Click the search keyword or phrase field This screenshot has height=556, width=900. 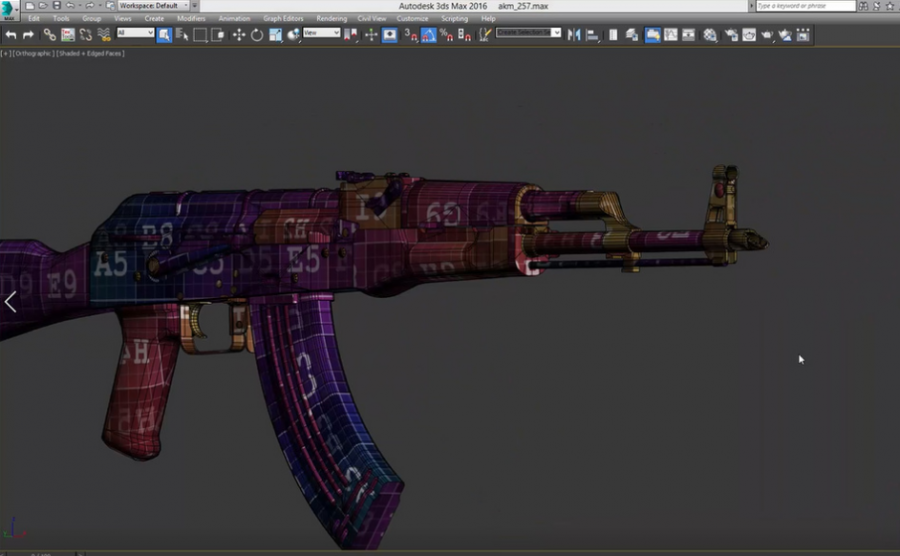coord(805,6)
